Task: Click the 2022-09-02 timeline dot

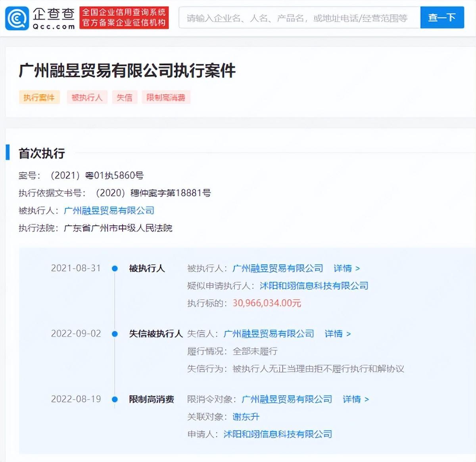Action: click(115, 334)
